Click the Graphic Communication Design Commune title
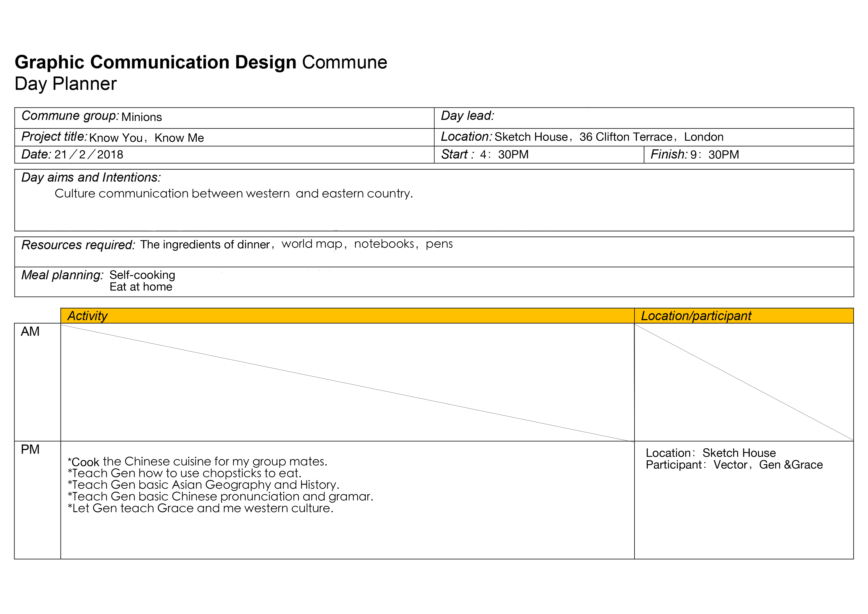 click(201, 62)
